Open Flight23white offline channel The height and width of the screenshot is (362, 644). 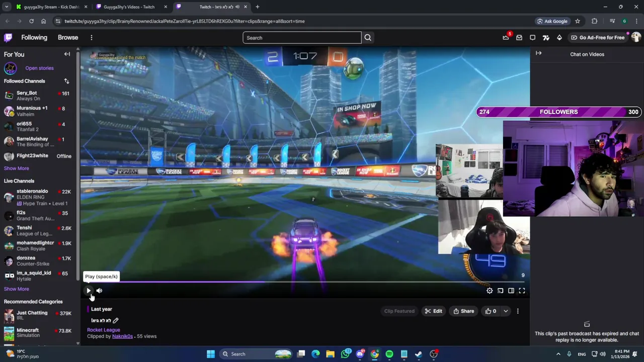[38, 156]
